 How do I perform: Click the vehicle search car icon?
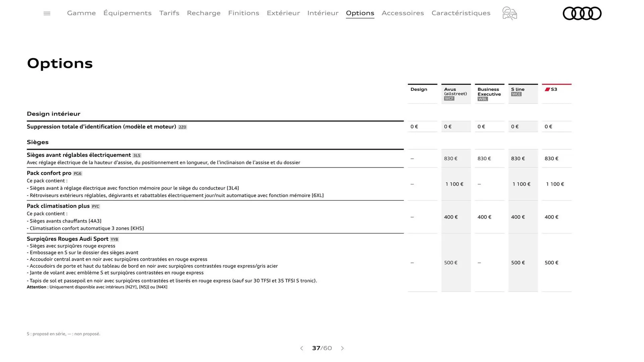click(x=509, y=13)
